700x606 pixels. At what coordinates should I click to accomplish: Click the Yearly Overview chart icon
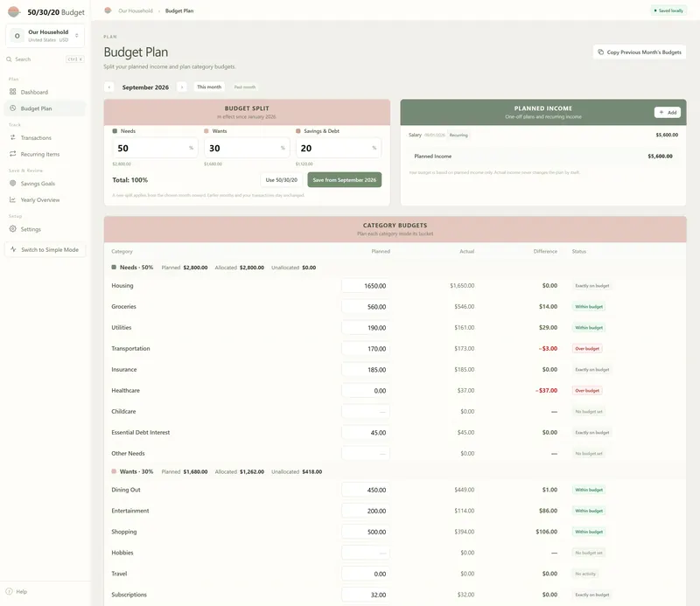click(x=12, y=199)
